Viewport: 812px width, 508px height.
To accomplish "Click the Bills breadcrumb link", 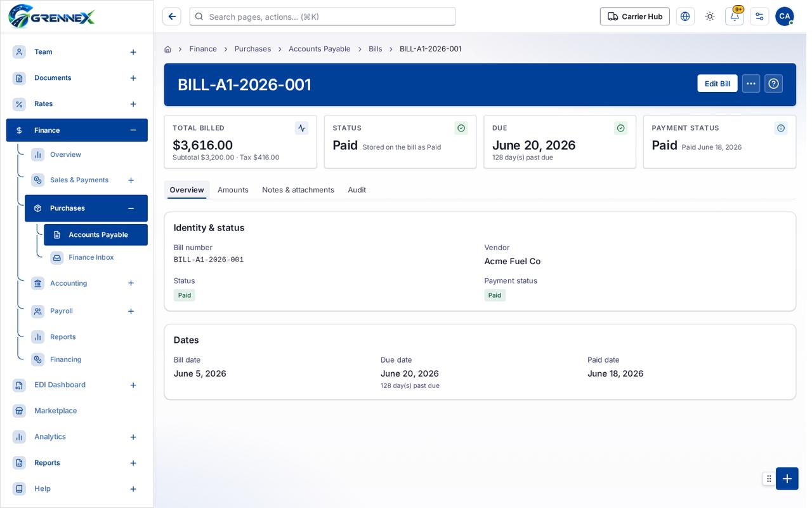I will 376,49.
